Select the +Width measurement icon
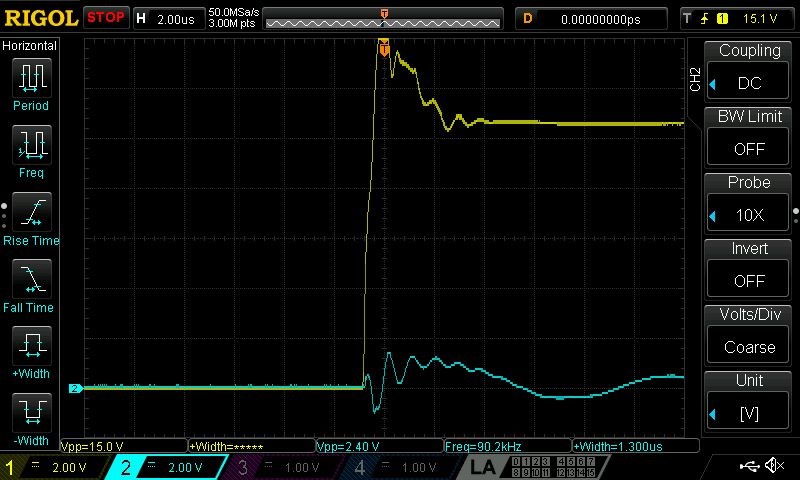Screen dimensions: 800x480 pyautogui.click(x=32, y=346)
